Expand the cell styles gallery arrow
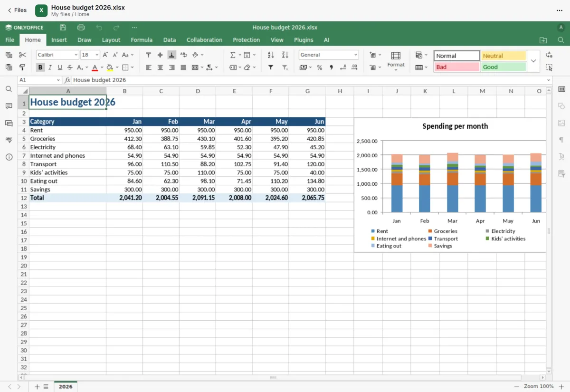This screenshot has width=570, height=392. click(x=533, y=61)
